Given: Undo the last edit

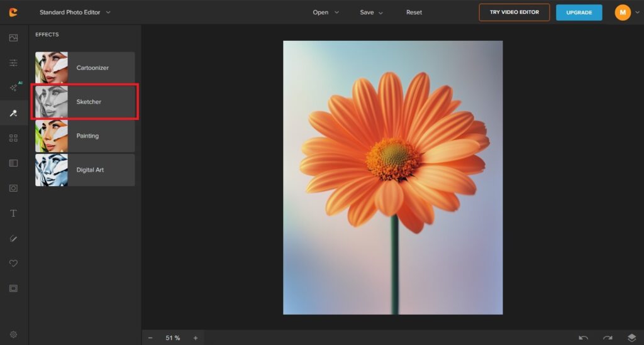Looking at the screenshot, I should click(583, 338).
